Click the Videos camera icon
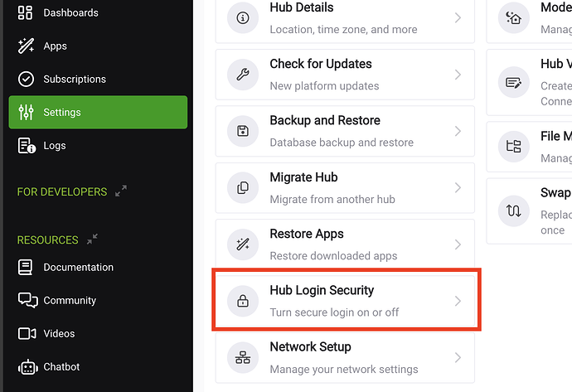The image size is (572, 392). point(27,334)
